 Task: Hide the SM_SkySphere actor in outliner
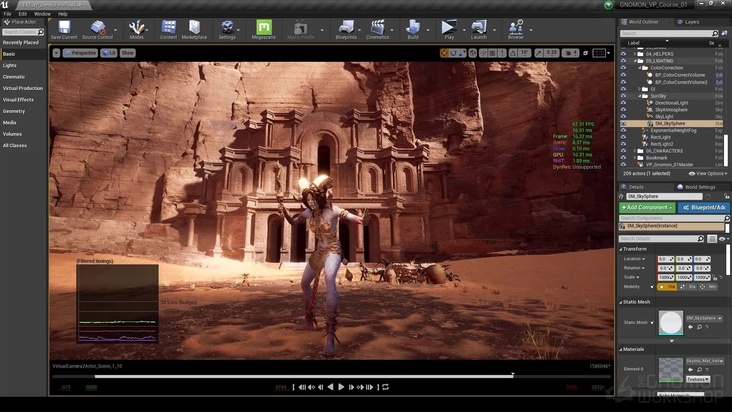pos(623,123)
